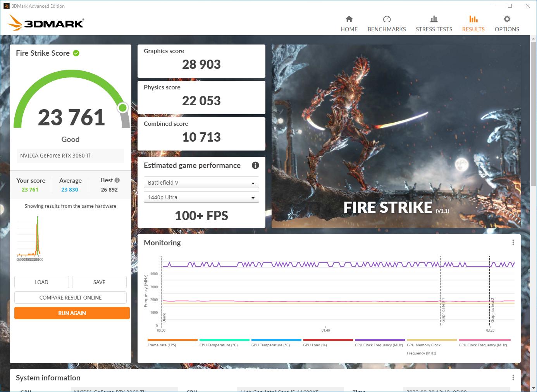Click the Graphics score value 28 903
Image resolution: width=537 pixels, height=392 pixels.
[201, 64]
